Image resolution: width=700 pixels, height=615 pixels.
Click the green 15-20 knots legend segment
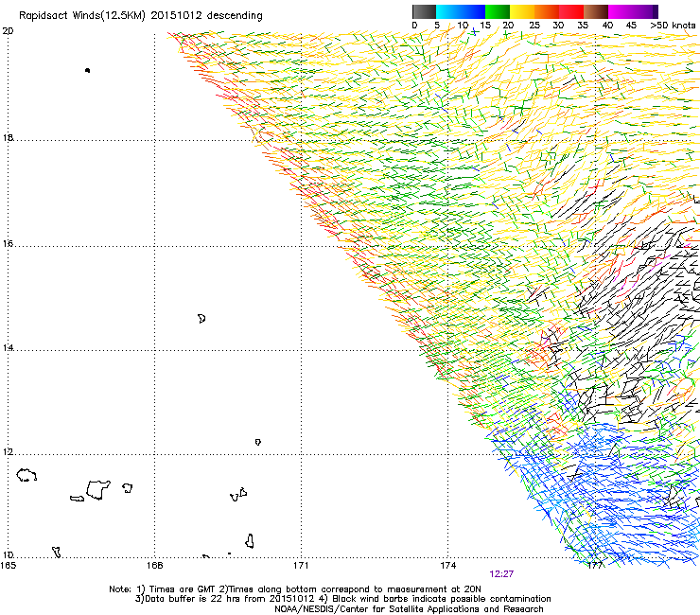click(498, 11)
